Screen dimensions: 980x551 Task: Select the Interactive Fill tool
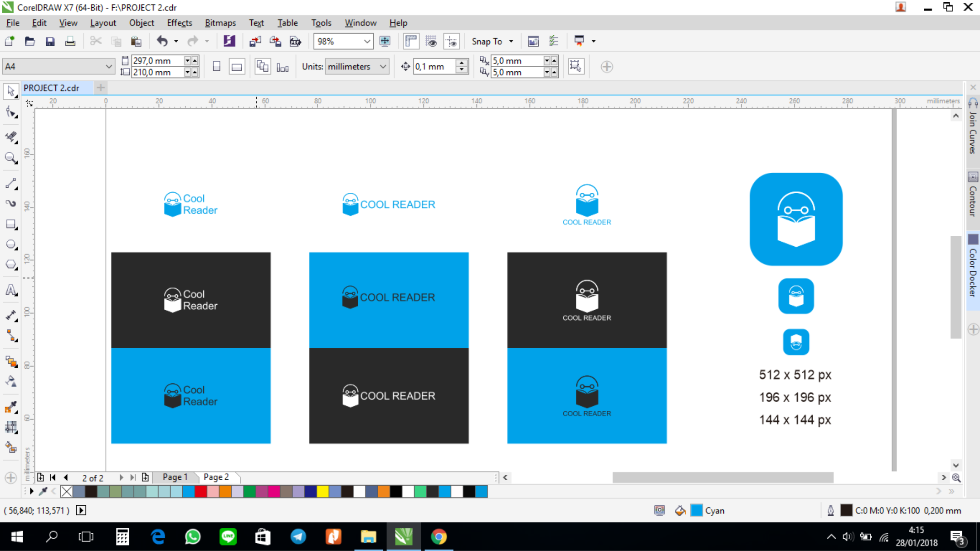click(x=10, y=427)
